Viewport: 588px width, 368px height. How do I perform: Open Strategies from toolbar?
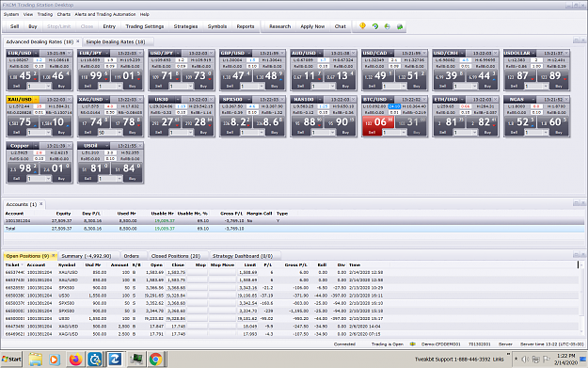coord(185,26)
